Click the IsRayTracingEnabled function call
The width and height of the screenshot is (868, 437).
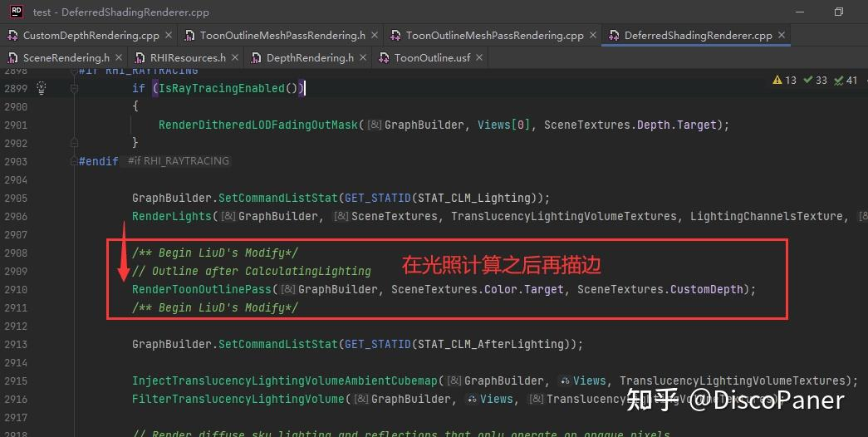pyautogui.click(x=222, y=88)
